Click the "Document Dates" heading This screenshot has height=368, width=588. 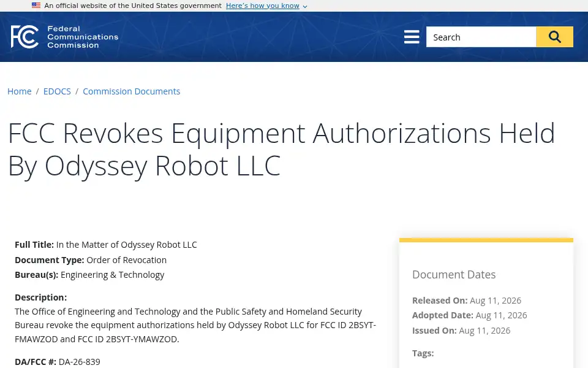pyautogui.click(x=454, y=275)
